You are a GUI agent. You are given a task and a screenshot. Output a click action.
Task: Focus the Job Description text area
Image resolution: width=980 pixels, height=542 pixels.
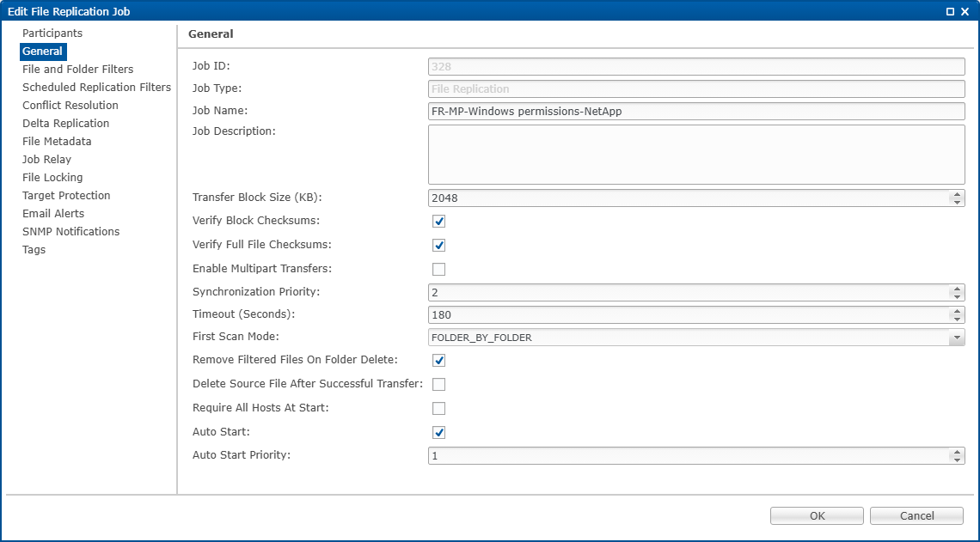695,155
